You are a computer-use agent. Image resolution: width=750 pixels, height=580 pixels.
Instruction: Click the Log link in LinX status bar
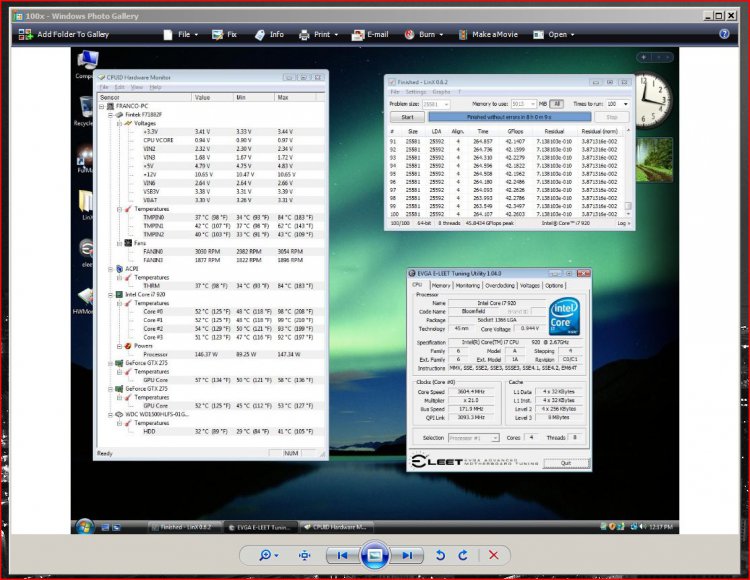[x=623, y=223]
